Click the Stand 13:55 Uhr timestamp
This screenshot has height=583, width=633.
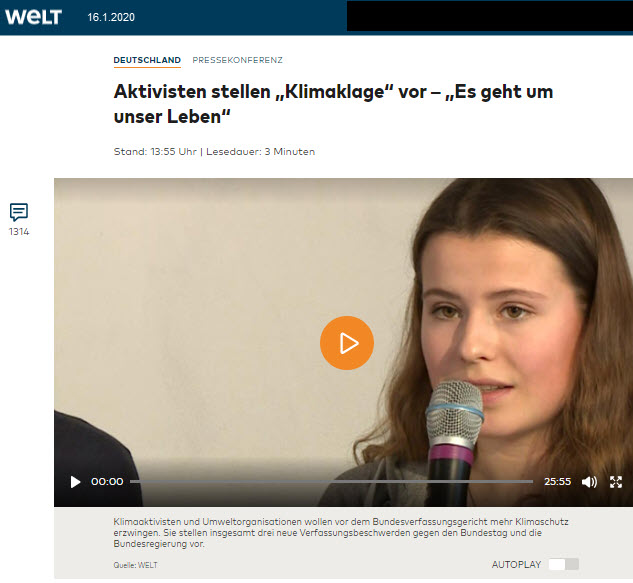point(155,152)
